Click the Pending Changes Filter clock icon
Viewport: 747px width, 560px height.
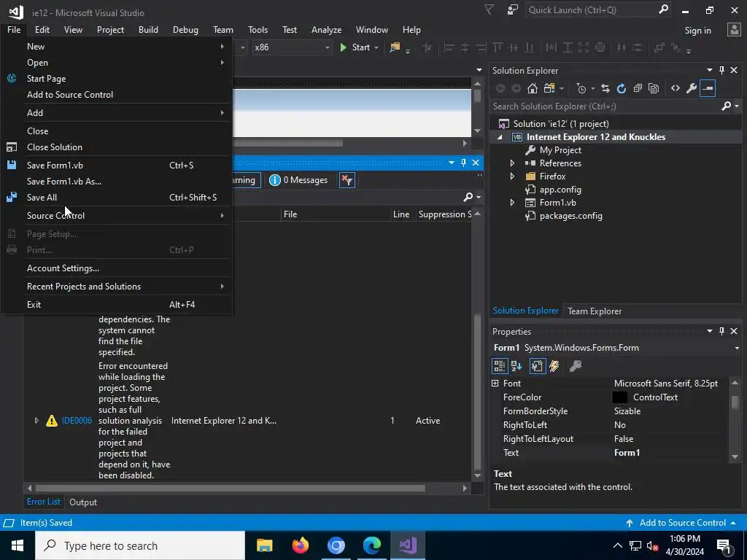click(x=581, y=88)
